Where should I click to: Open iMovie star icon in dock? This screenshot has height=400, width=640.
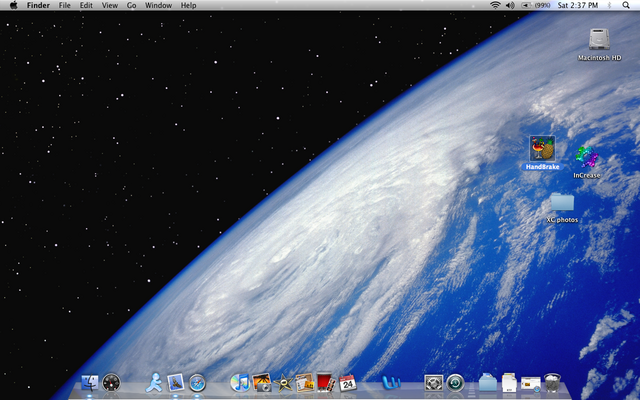pyautogui.click(x=284, y=382)
